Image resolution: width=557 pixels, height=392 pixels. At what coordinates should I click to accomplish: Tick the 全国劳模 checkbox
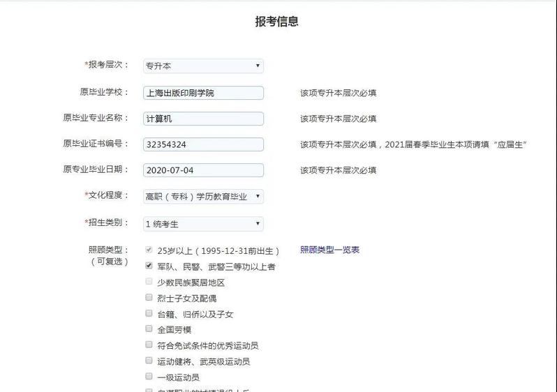(x=149, y=329)
